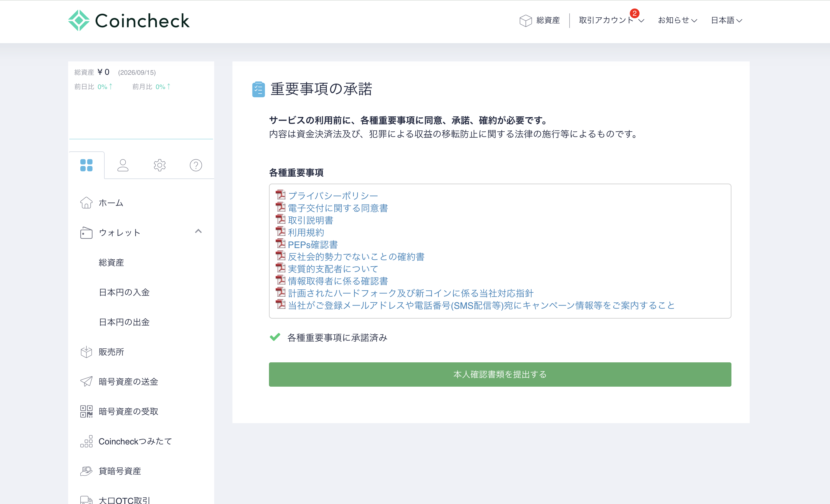Screen dimensions: 830x504
Task: Click the PDF icon beside 取引説明書
Action: (x=280, y=219)
